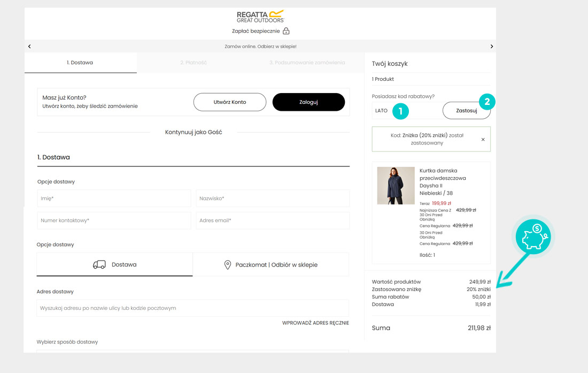
Task: Switch to the 2. Płatność tab
Action: click(x=194, y=63)
